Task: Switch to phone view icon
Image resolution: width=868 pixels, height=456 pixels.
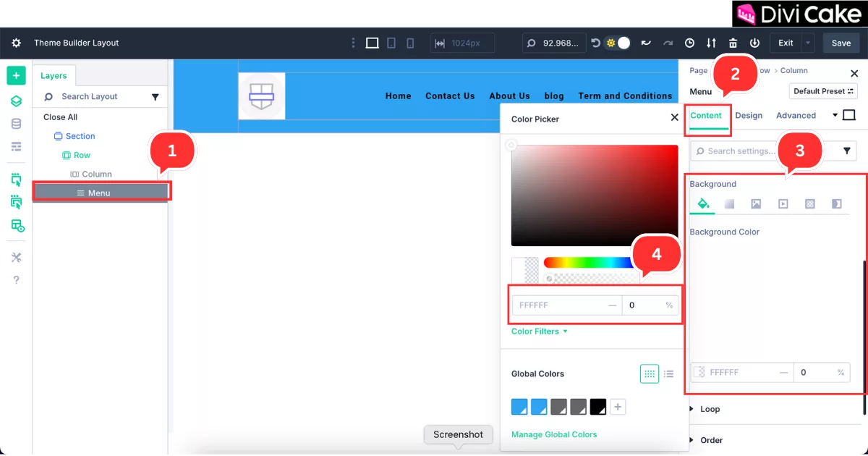Action: 410,43
